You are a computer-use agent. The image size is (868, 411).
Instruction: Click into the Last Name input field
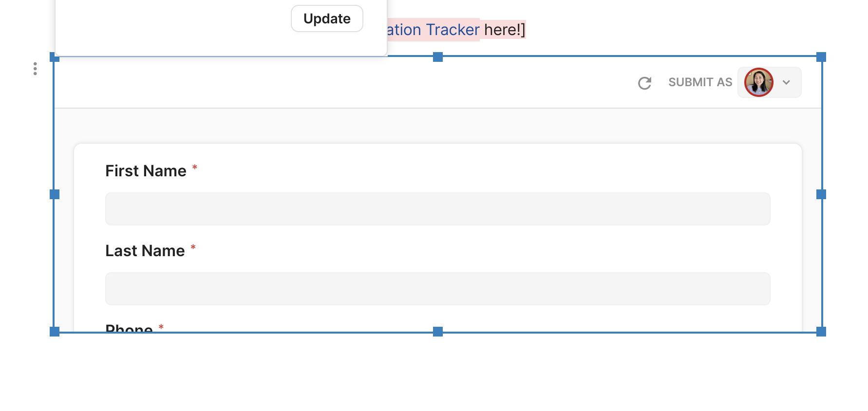click(x=437, y=289)
